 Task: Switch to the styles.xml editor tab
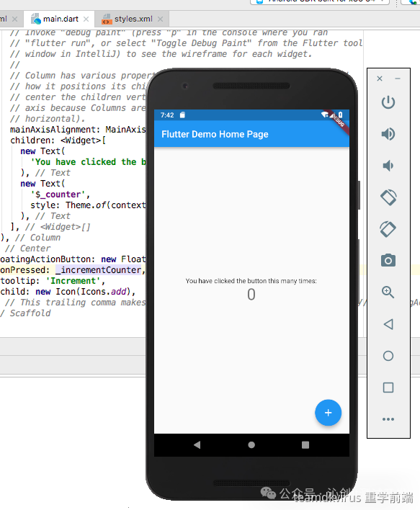point(133,19)
